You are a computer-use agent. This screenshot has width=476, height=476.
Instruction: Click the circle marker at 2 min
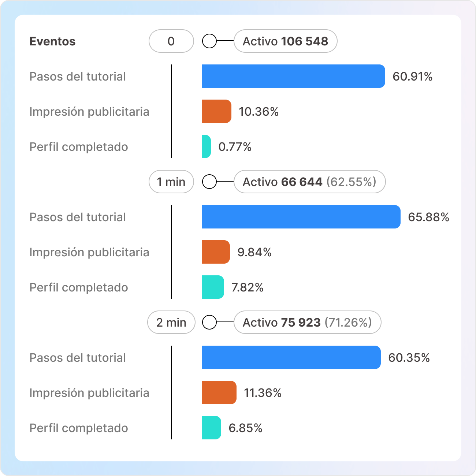pos(209,322)
